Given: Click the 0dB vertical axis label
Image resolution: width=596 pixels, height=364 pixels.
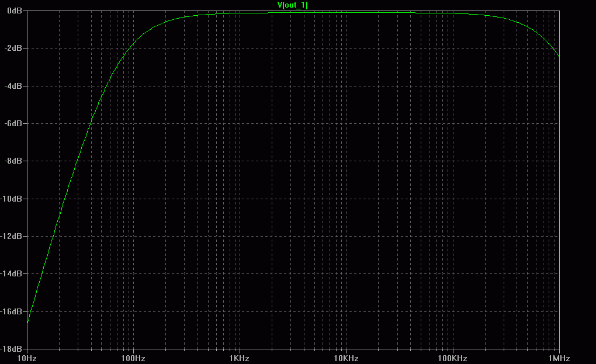Looking at the screenshot, I should (x=15, y=11).
